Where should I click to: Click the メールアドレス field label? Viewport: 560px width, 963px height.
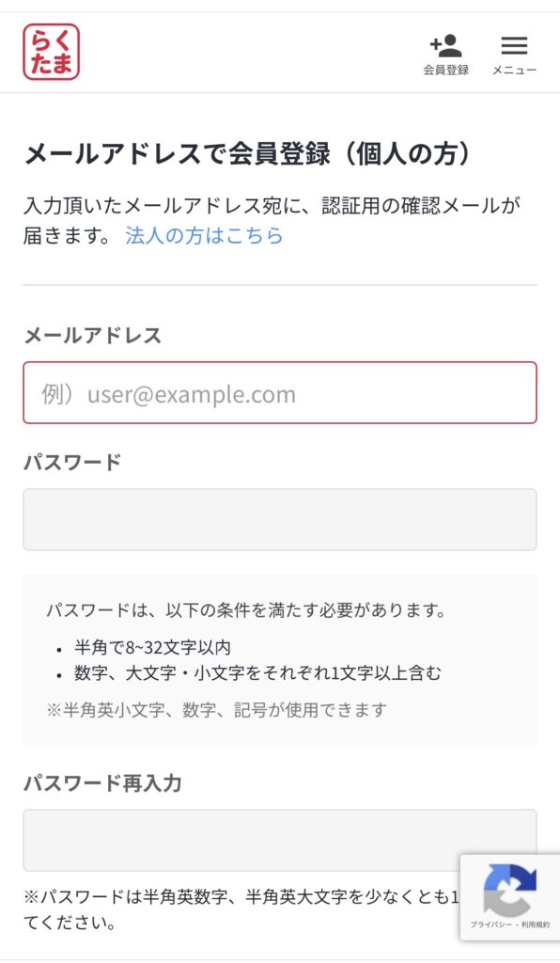(93, 336)
